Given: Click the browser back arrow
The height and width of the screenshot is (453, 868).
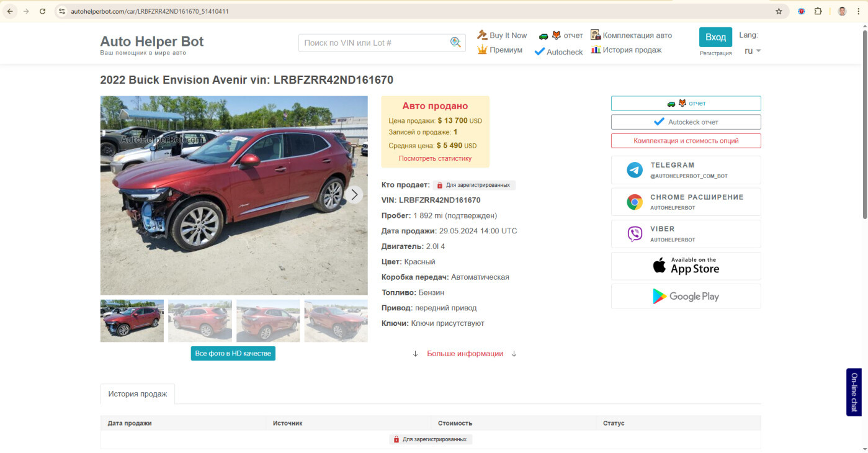Looking at the screenshot, I should click(10, 11).
